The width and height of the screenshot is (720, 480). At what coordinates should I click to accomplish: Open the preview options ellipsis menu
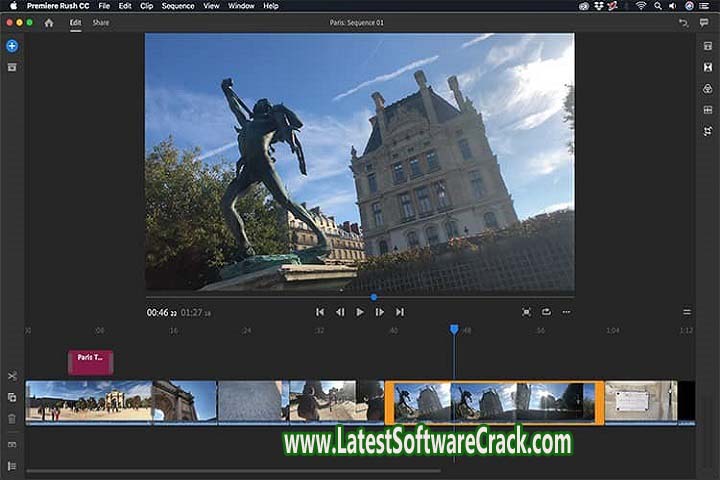566,312
